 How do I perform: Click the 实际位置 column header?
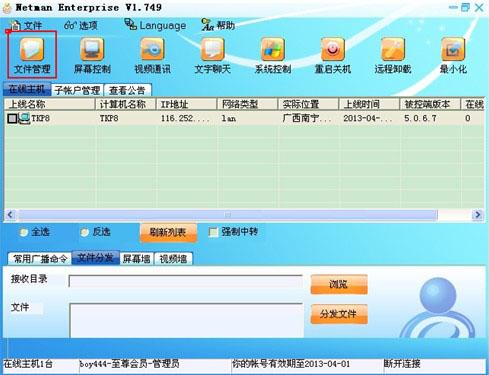point(308,104)
